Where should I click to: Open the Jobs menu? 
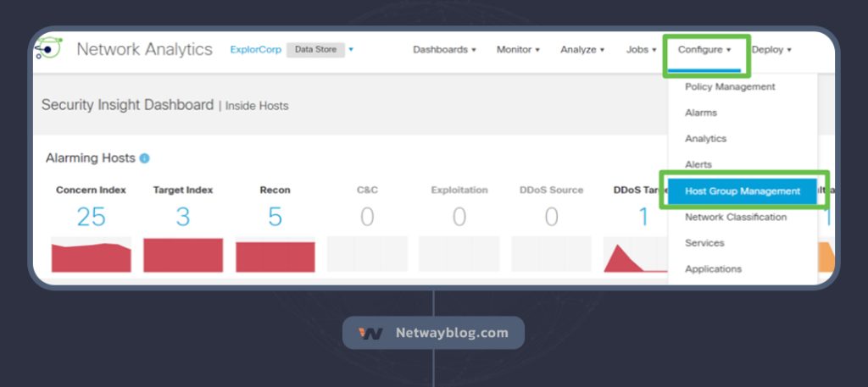coord(641,50)
